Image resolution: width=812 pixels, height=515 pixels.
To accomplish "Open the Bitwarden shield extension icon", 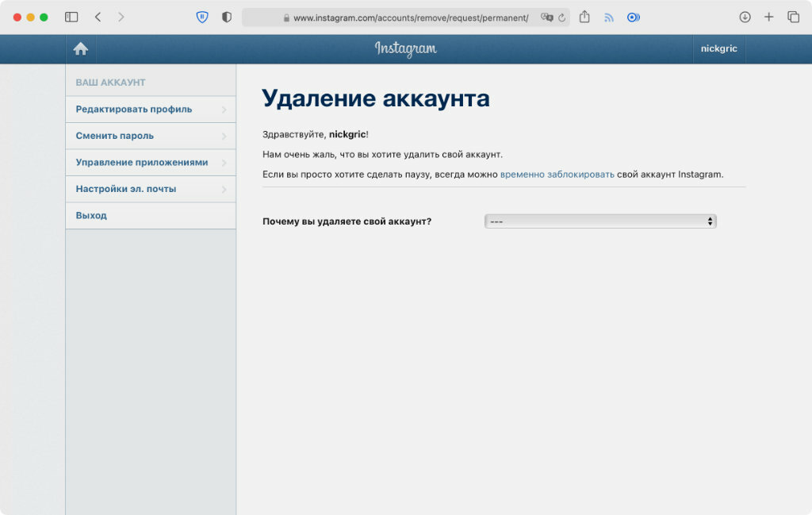I will click(x=202, y=17).
